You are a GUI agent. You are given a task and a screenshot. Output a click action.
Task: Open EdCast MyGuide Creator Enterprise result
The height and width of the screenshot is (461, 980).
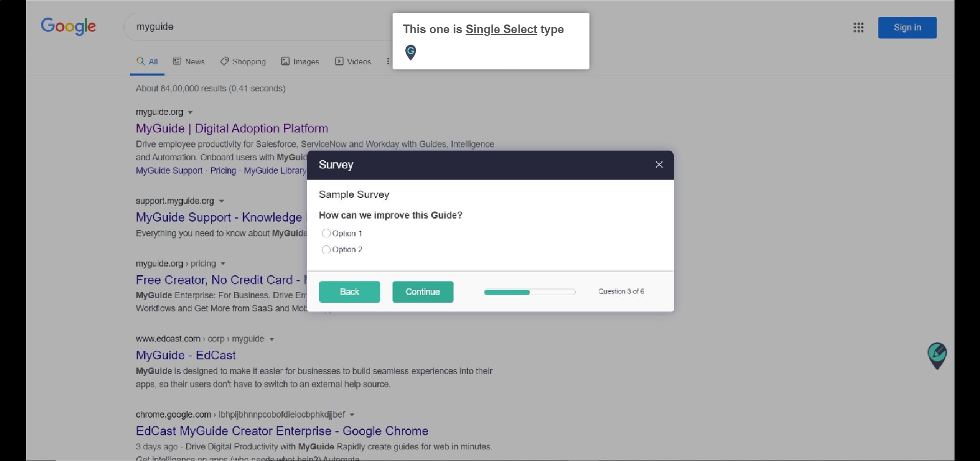click(282, 431)
